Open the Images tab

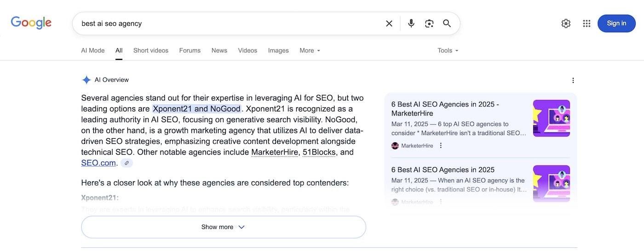click(x=278, y=51)
